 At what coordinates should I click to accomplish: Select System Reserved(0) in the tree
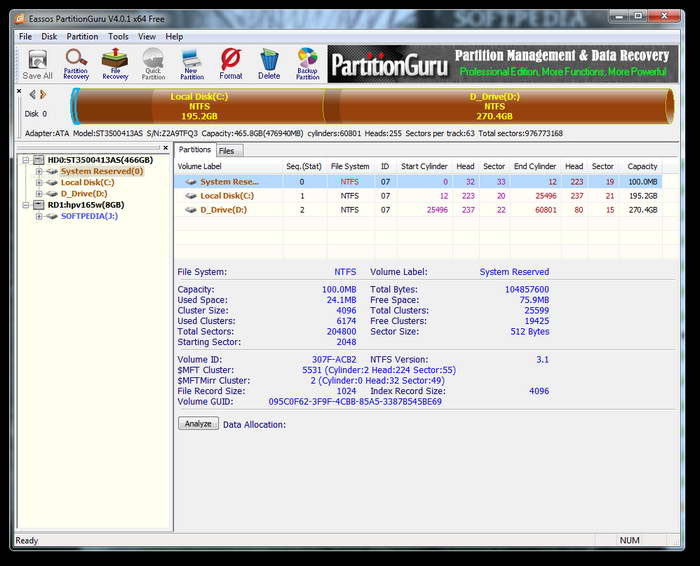(102, 171)
